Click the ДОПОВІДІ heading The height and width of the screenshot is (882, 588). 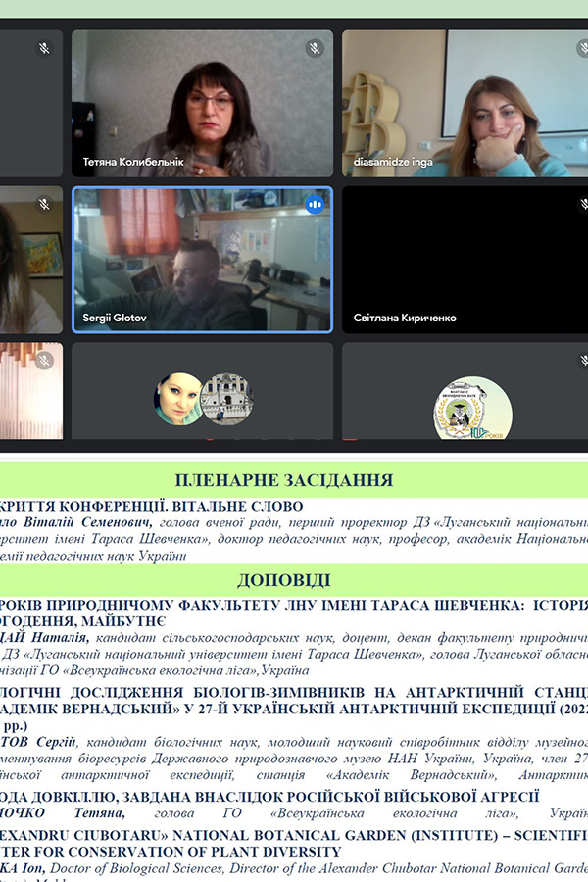(284, 580)
